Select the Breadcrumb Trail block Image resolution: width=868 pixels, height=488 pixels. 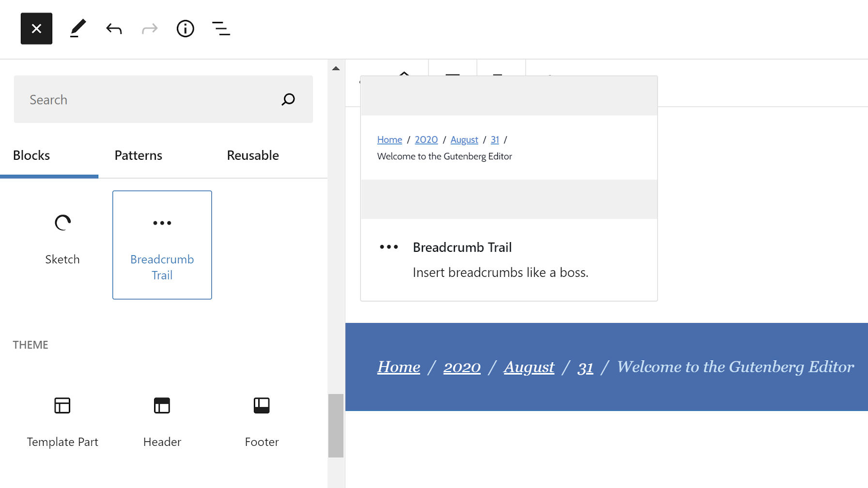click(x=162, y=244)
